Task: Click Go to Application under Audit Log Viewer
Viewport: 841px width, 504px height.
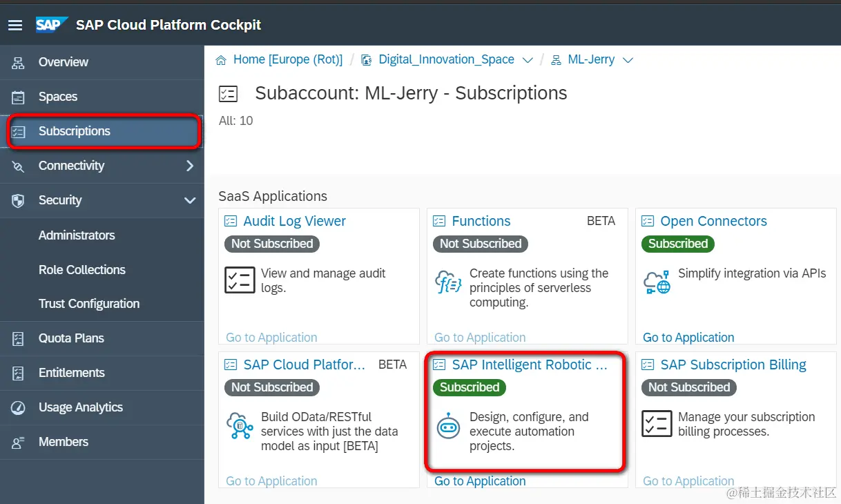Action: tap(271, 338)
